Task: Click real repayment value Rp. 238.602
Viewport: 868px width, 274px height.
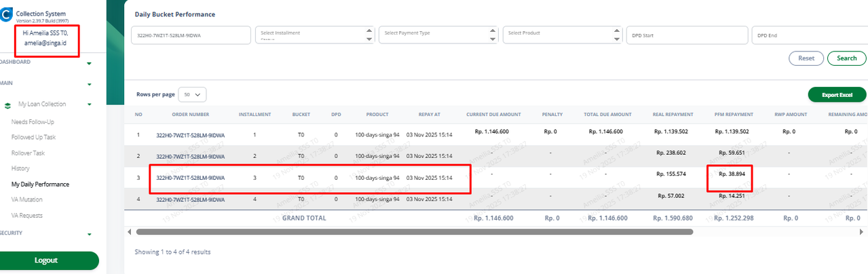Action: [x=672, y=153]
